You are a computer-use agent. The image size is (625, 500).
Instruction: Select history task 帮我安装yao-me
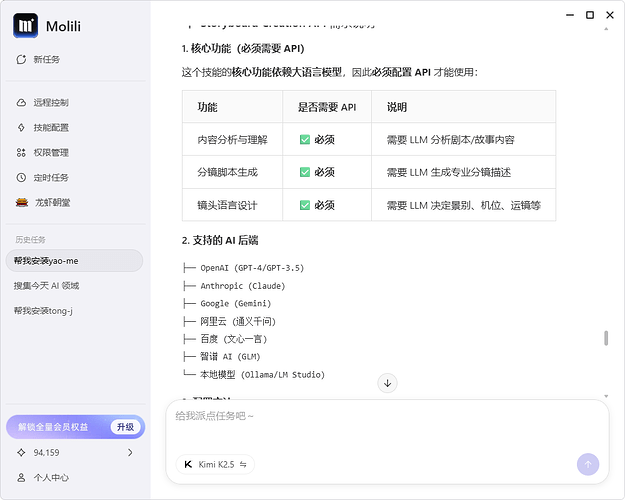point(74,261)
